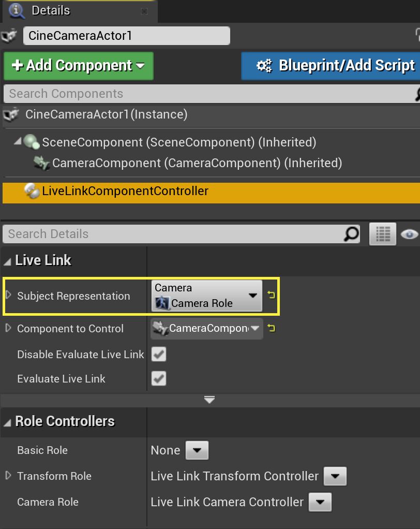Select CineCameraActor1 (Instance) row

pos(211,115)
